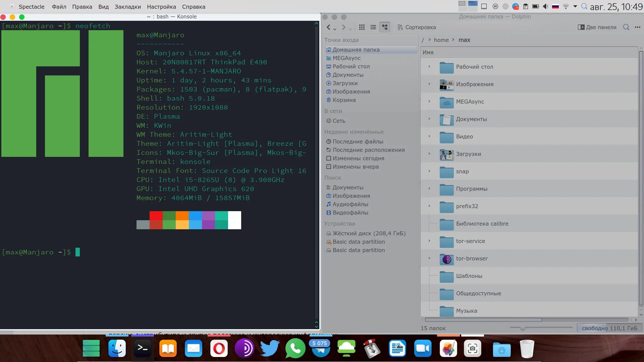Open Dolphin's three-dot overflow menu
The width and height of the screenshot is (644, 362).
(x=638, y=27)
